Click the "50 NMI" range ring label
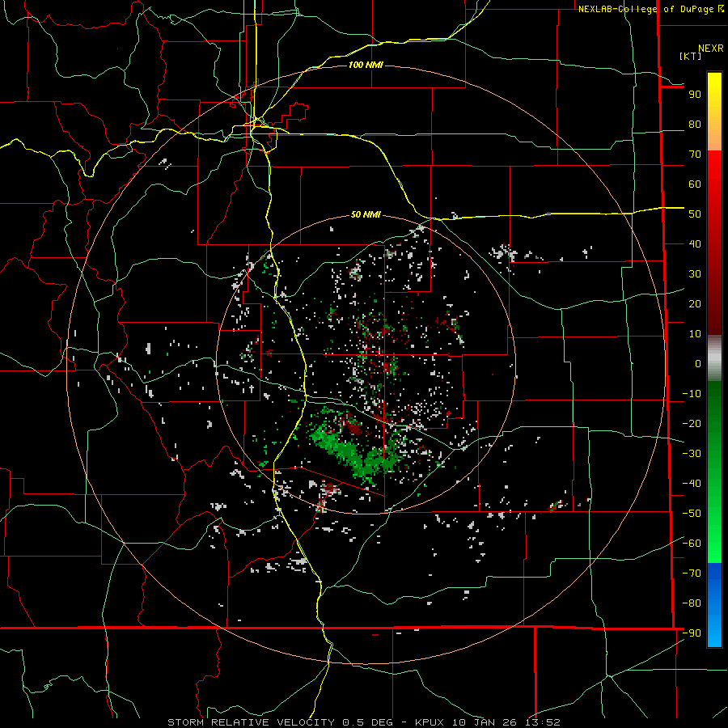Screen dimensions: 728x728 [366, 214]
